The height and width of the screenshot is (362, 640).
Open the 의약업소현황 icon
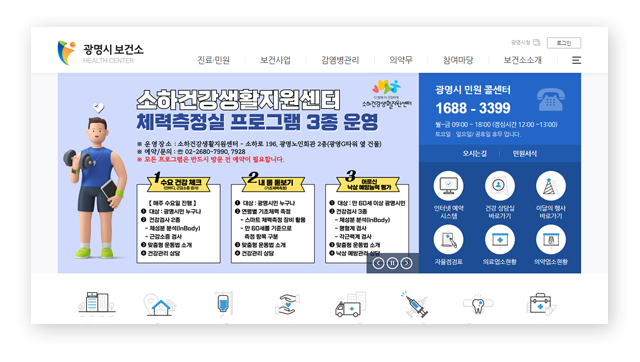(x=551, y=240)
